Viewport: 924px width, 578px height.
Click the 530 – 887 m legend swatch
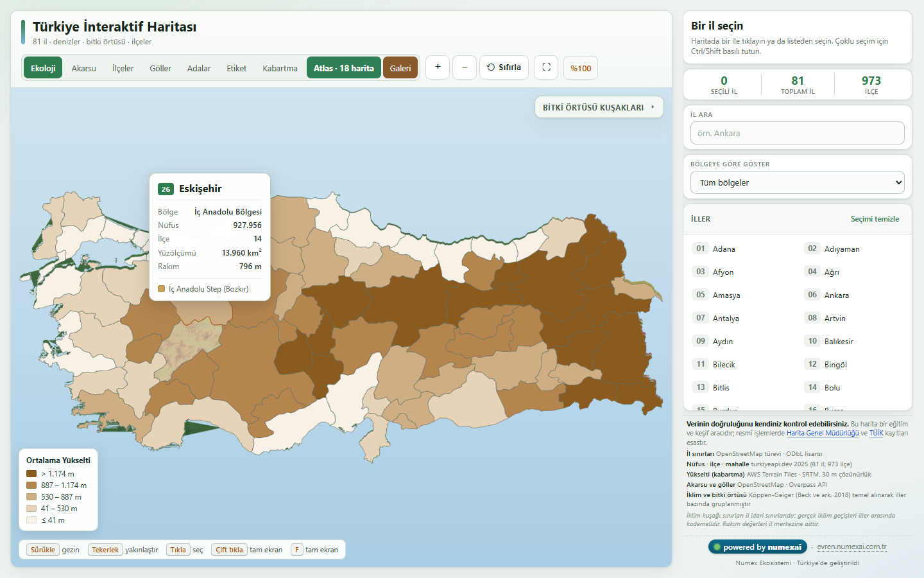click(x=31, y=497)
